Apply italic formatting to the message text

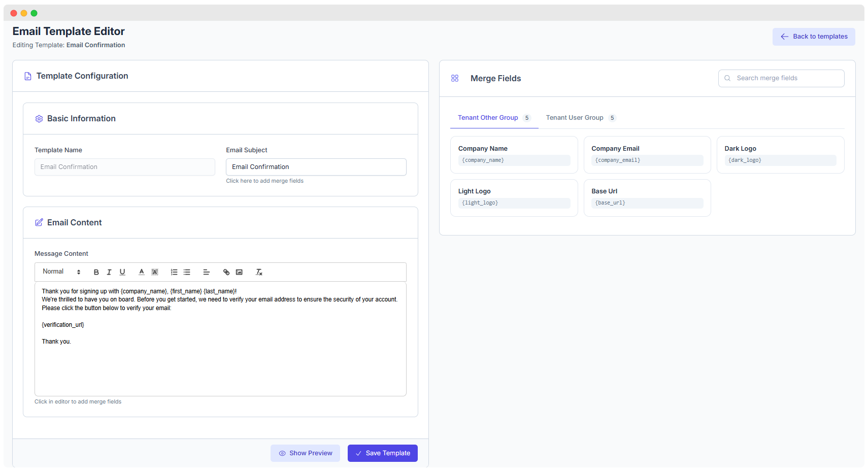109,272
